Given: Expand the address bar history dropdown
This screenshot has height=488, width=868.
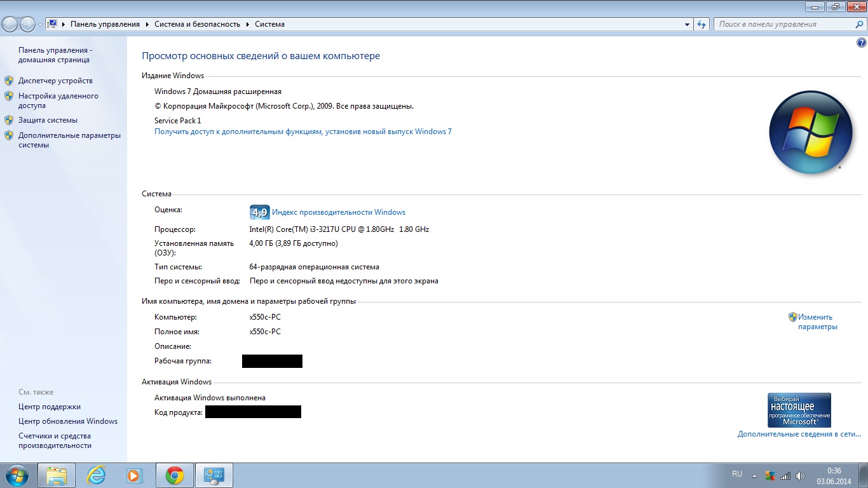Looking at the screenshot, I should pos(687,25).
